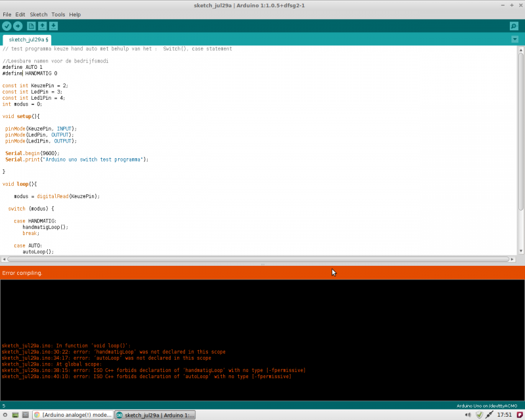The image size is (525, 420).
Task: Click the 'handmatigLoop();' call line
Action: click(45, 227)
